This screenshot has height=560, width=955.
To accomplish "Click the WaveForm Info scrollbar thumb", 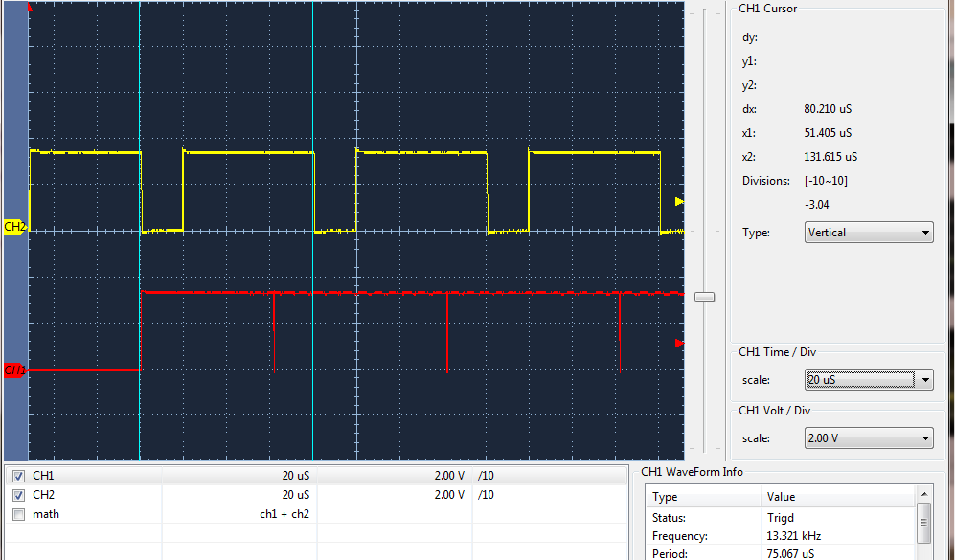I will pyautogui.click(x=924, y=523).
